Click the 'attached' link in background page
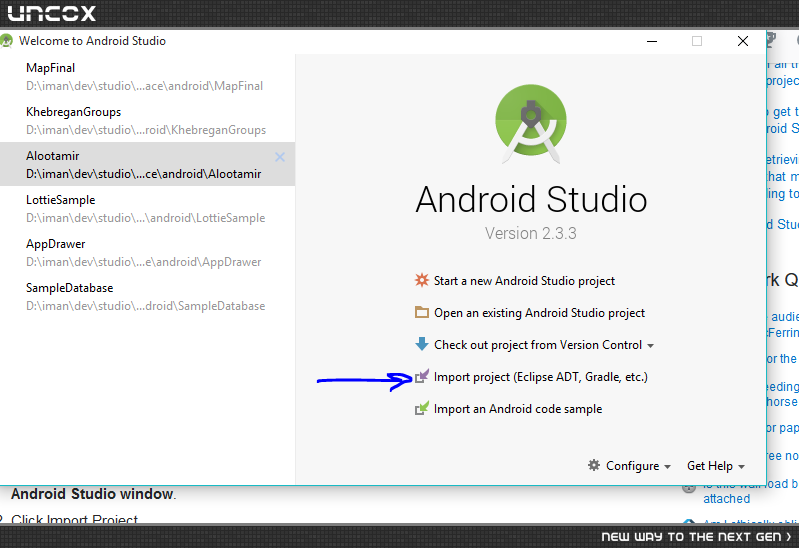799x548 pixels. click(x=727, y=499)
